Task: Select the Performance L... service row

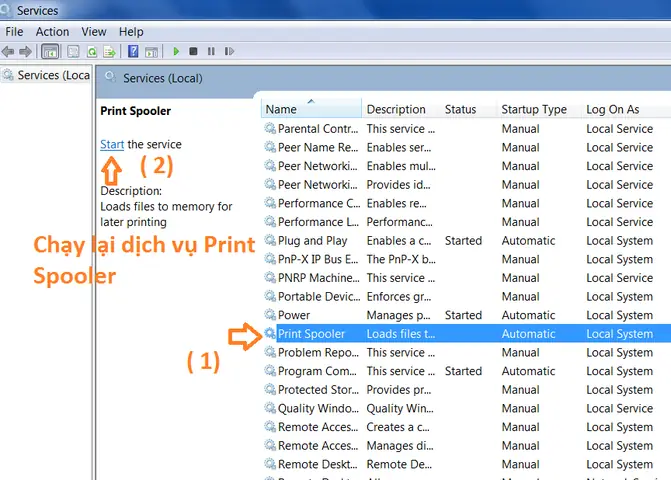Action: tap(466, 222)
